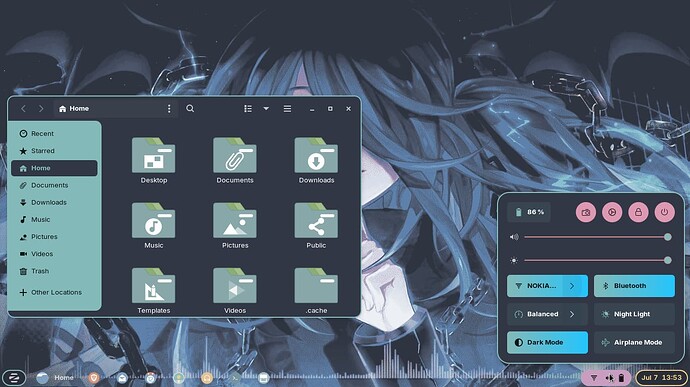The height and width of the screenshot is (387, 690).
Task: Lock the screen with the padlock button
Action: point(638,212)
